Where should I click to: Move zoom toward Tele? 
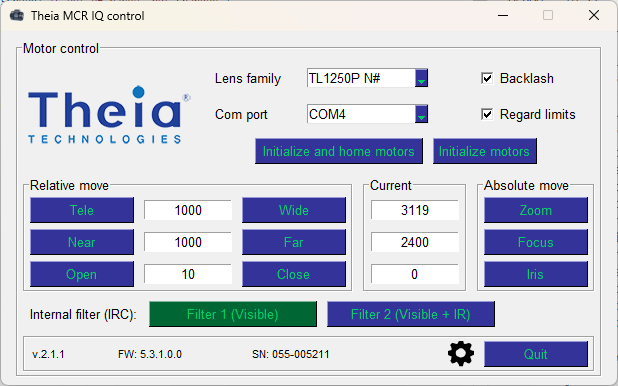[82, 210]
